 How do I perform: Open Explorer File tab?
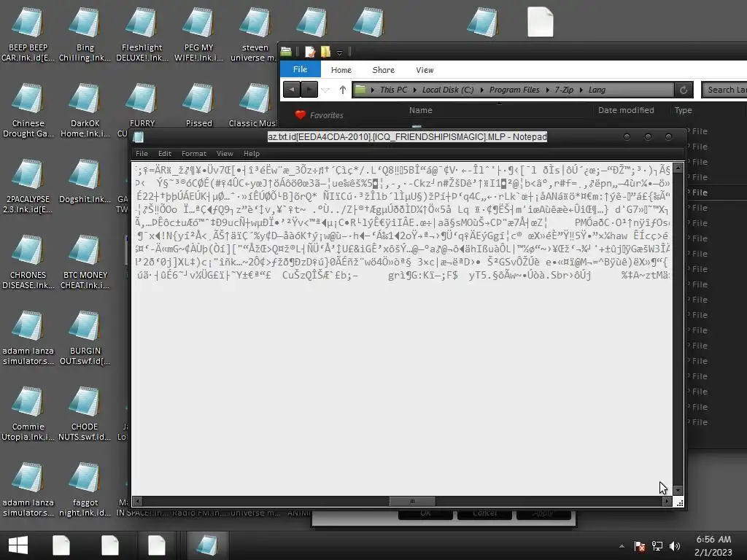tap(300, 69)
